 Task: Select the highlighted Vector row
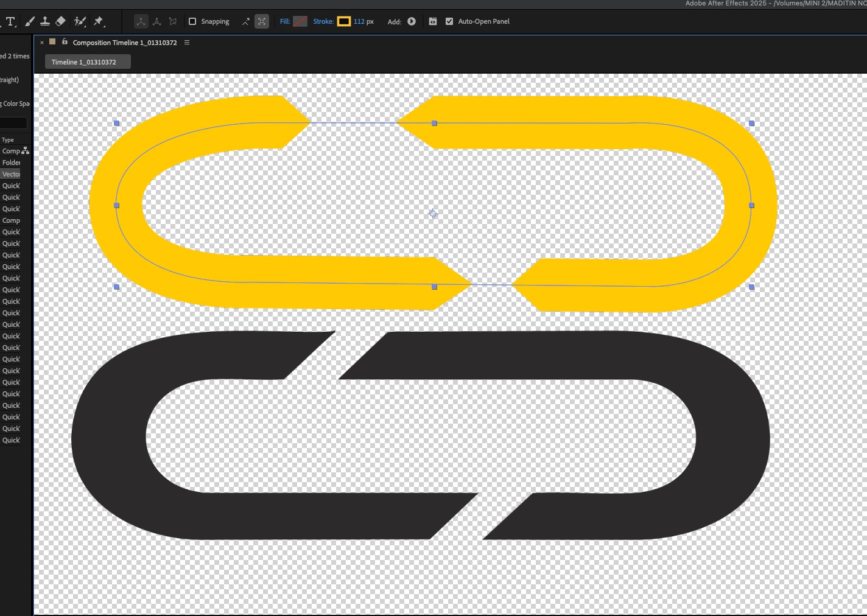[11, 174]
